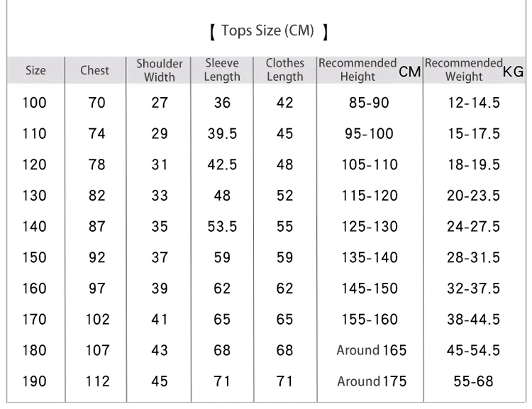
Task: Select the size 190 row label
Action: (x=34, y=381)
